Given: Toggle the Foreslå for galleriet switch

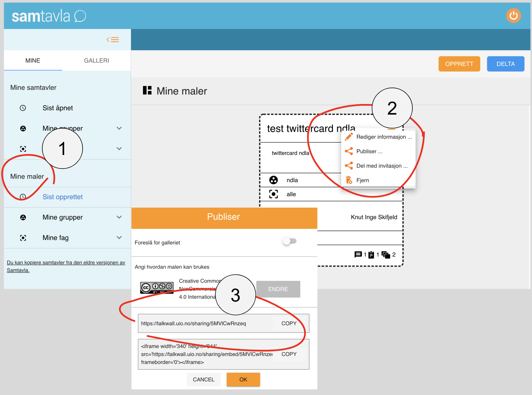Looking at the screenshot, I should pyautogui.click(x=289, y=241).
